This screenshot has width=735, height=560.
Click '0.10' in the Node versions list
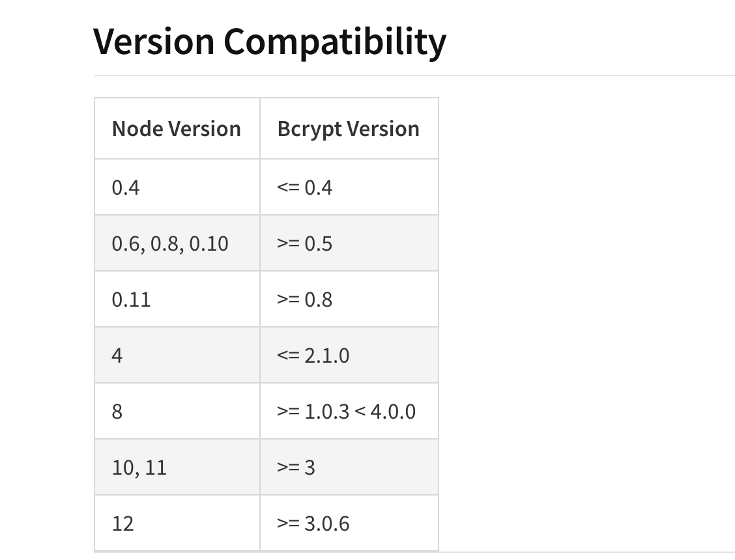pyautogui.click(x=209, y=244)
